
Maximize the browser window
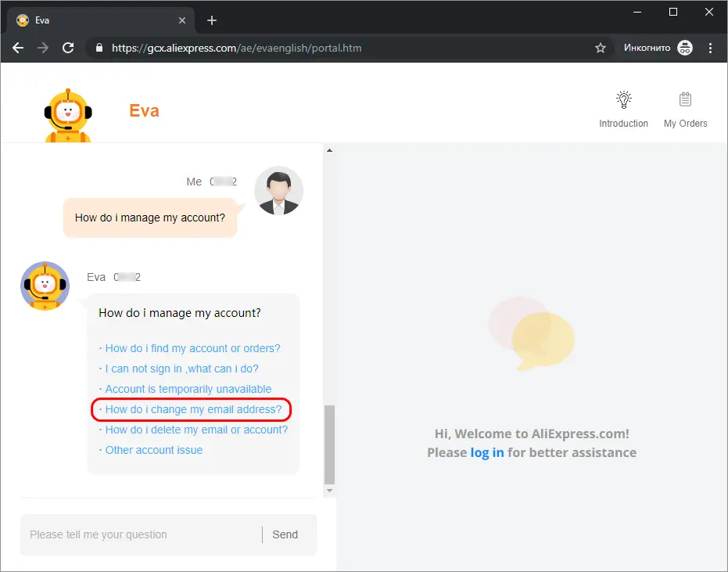(x=672, y=12)
